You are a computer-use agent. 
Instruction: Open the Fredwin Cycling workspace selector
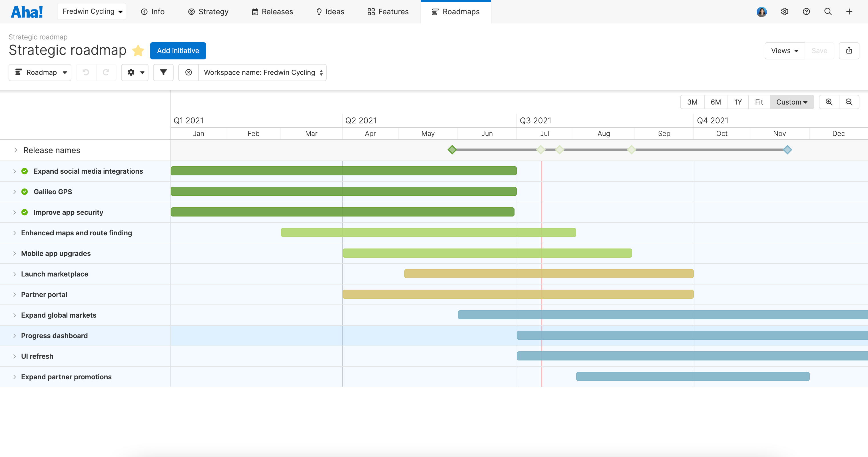coord(91,11)
